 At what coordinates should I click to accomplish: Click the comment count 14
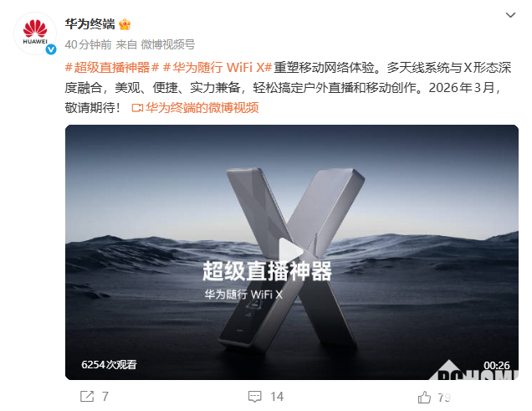[x=277, y=397]
